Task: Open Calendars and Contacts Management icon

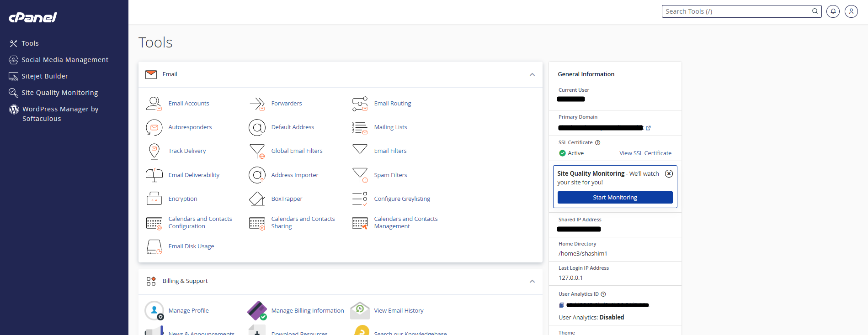Action: point(360,223)
